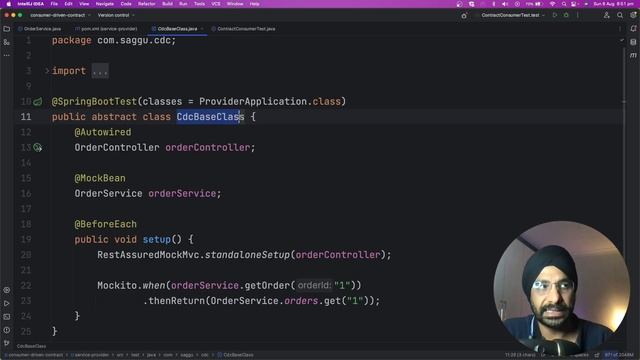
Task: Open editor tabs options vertical dots
Action: tap(620, 29)
